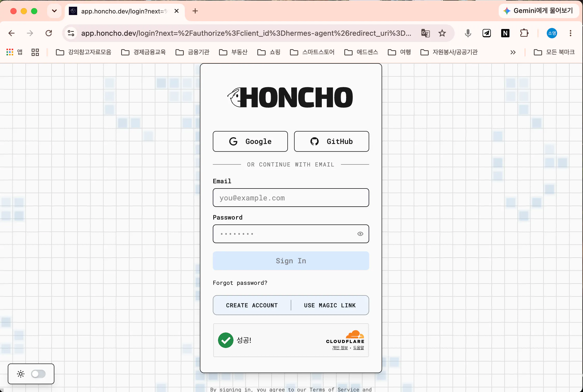Open the 쇼핑 bookmark folder
Image resolution: width=583 pixels, height=392 pixels.
pos(269,52)
